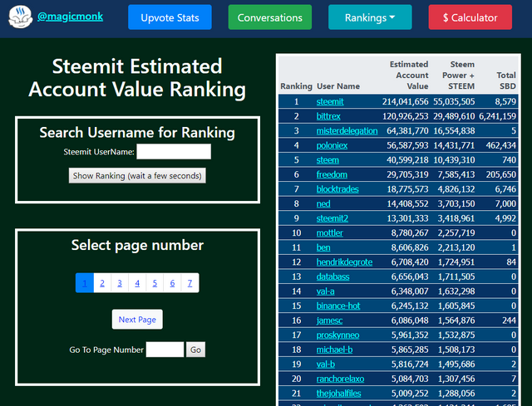Click the Steem Power + STEEM header
The width and height of the screenshot is (532, 406).
(458, 76)
